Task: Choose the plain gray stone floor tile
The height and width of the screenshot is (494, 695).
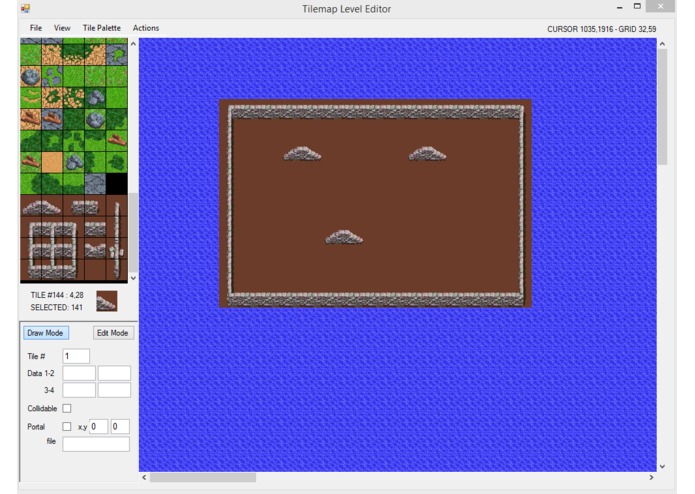Action: [95, 184]
